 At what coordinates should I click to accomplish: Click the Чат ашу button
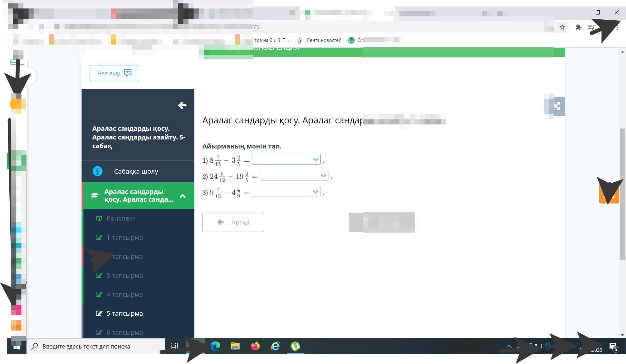coord(114,73)
